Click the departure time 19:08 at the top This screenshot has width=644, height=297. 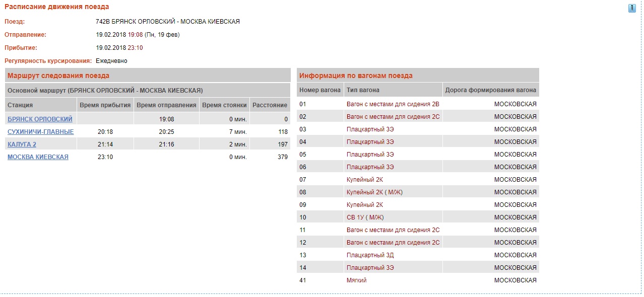[135, 35]
